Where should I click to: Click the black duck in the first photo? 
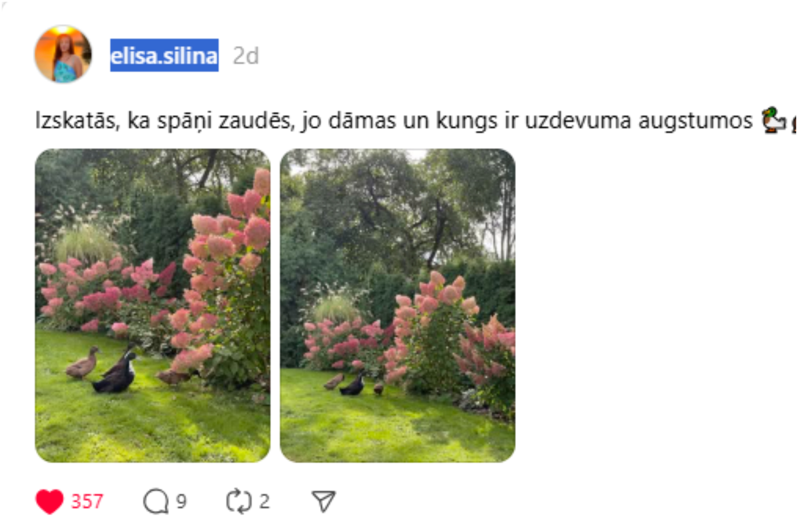click(116, 372)
